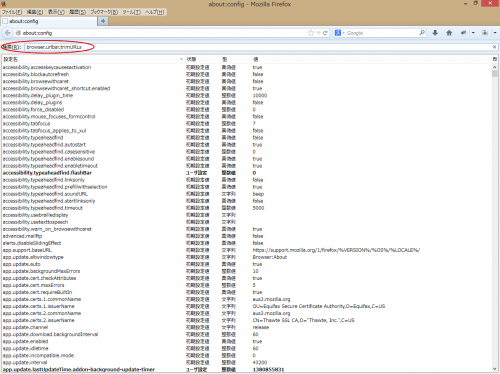Screen dimensions: 500x374
Task: Select accessibility.typeaheadfind.prefillwithselection
Action: (x=247, y=187)
